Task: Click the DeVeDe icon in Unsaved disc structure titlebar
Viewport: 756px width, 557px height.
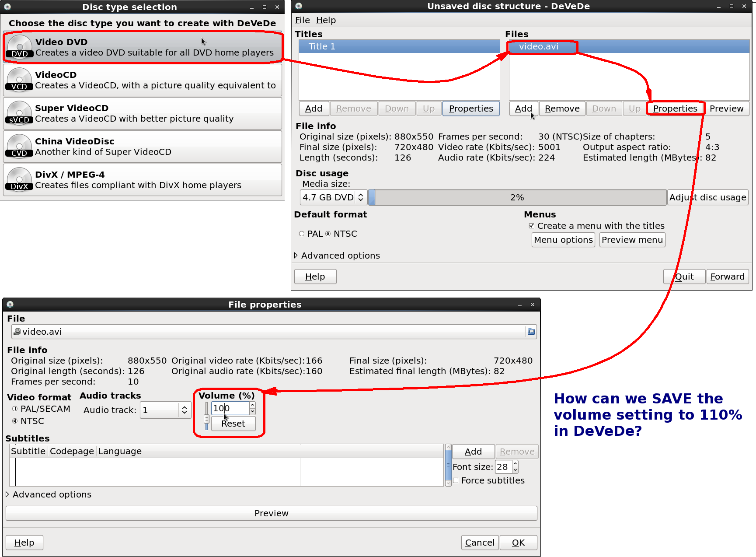Action: pos(299,6)
